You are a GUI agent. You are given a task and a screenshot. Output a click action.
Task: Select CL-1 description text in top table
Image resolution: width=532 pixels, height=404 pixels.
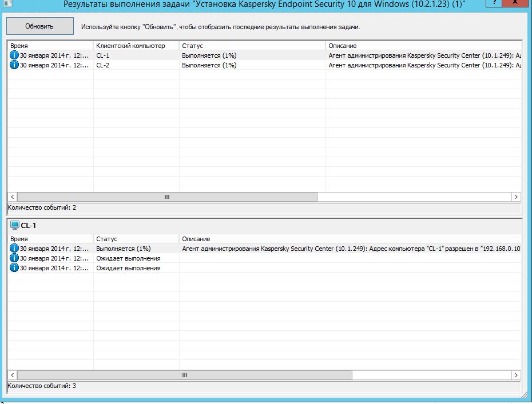(424, 55)
